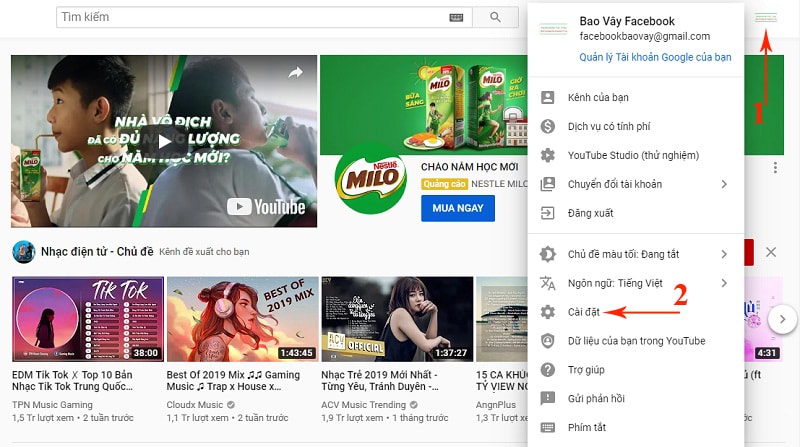Image resolution: width=800 pixels, height=447 pixels.
Task: Open TPN Music Gaming channel link
Action: (52, 405)
